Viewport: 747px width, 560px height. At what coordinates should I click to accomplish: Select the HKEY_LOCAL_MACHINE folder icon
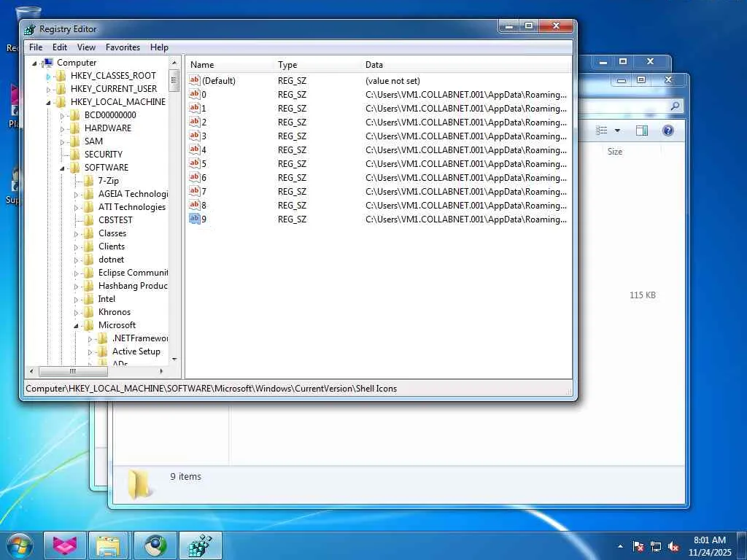coord(61,102)
